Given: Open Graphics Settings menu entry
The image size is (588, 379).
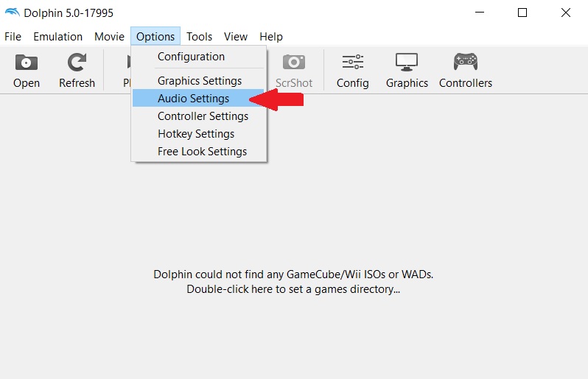Looking at the screenshot, I should (199, 81).
